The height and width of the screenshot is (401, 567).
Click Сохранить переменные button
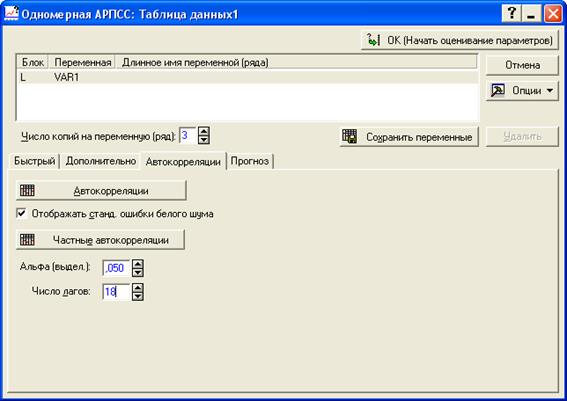pyautogui.click(x=409, y=137)
